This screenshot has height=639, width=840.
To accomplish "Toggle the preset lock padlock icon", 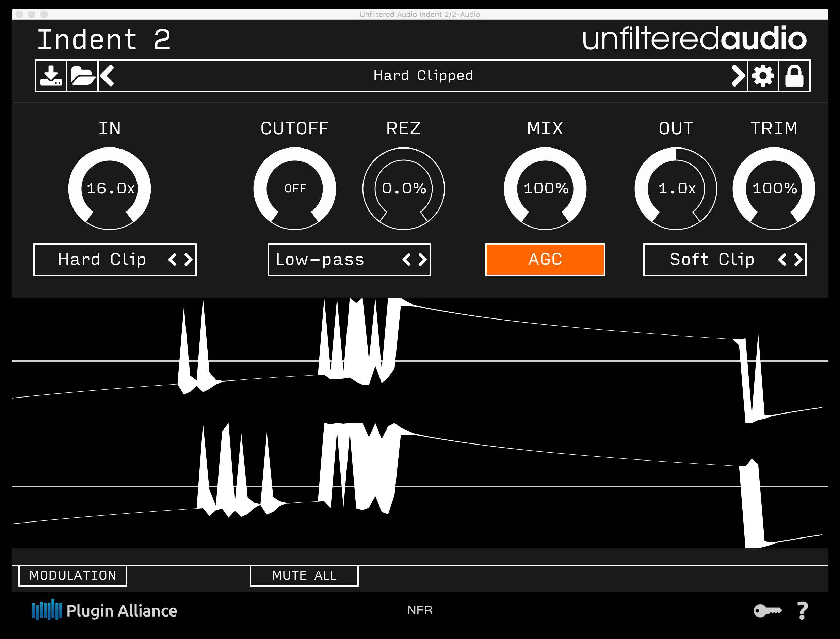I will pyautogui.click(x=794, y=75).
